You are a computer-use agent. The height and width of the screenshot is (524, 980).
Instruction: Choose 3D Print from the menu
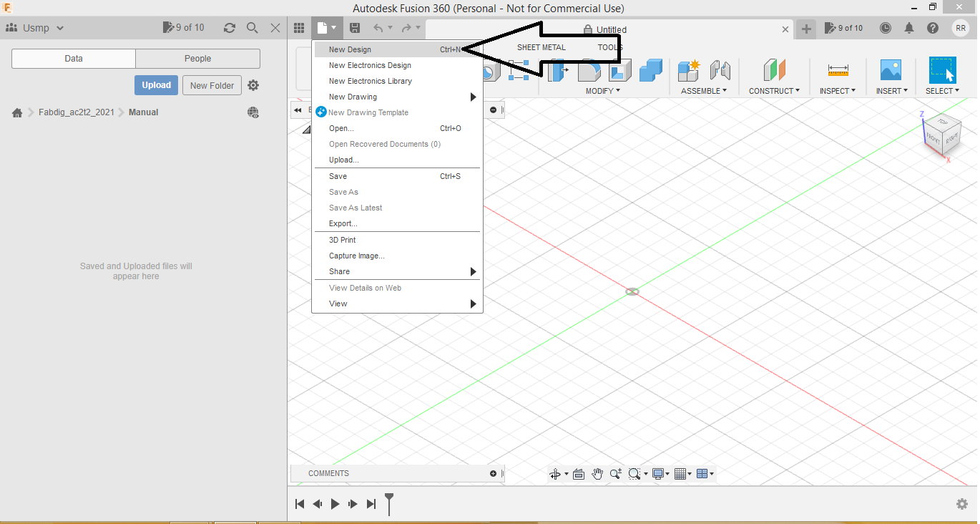click(397, 240)
